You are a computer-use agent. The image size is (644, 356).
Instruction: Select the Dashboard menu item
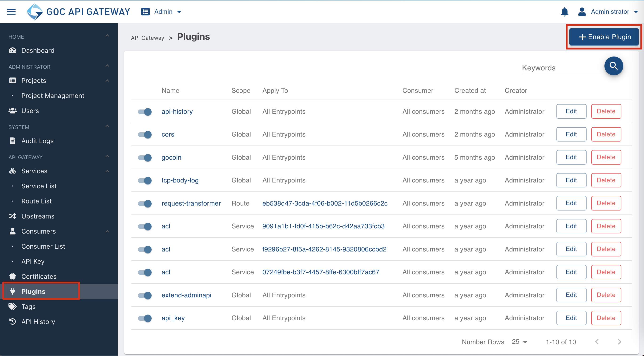(x=38, y=50)
